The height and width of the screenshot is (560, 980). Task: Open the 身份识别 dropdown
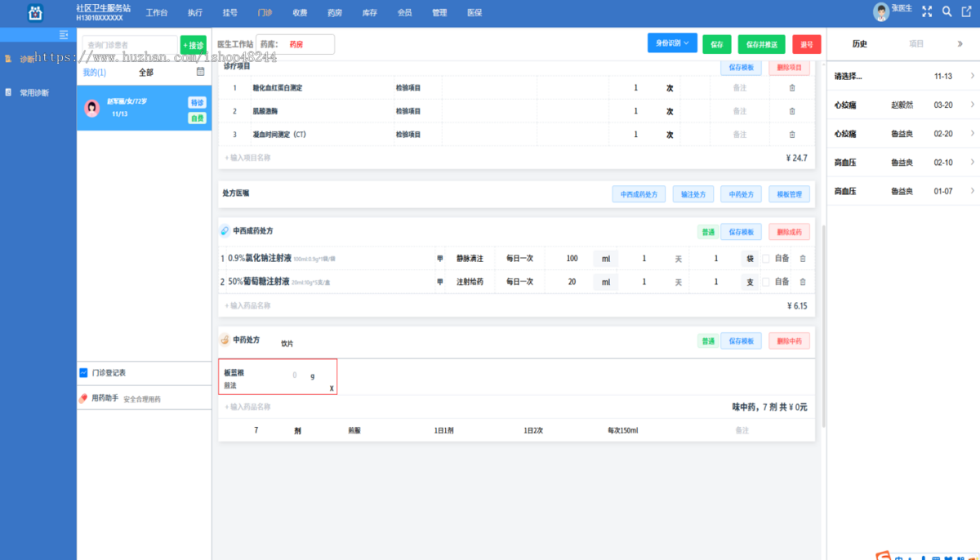[x=672, y=43]
